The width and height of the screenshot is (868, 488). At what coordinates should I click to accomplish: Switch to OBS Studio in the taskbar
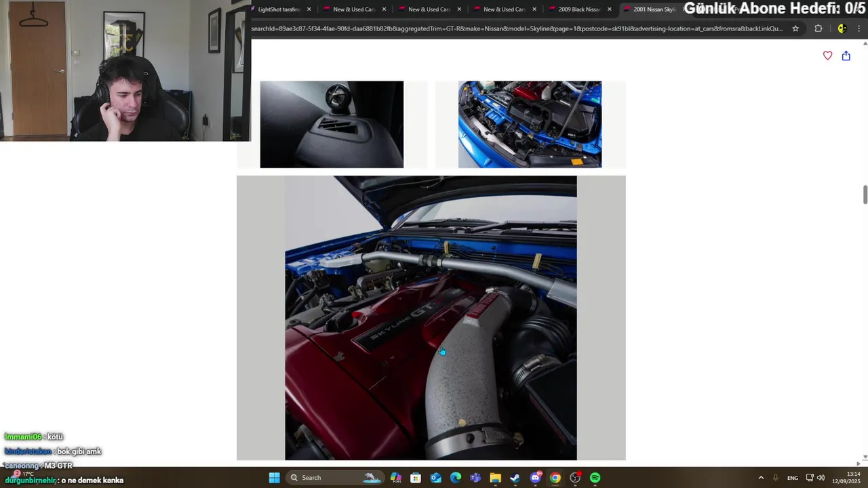[575, 478]
